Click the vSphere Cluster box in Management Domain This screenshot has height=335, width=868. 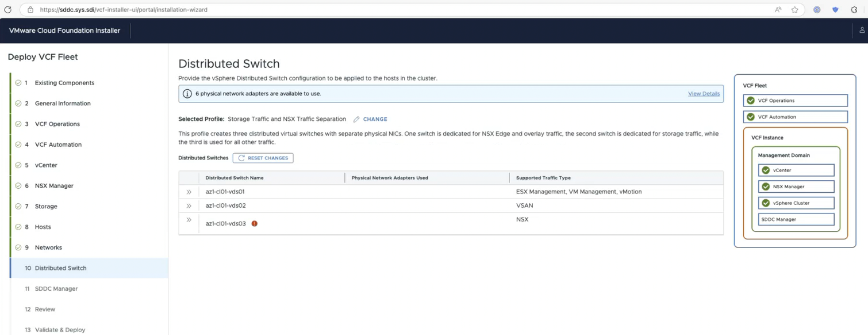coord(796,203)
